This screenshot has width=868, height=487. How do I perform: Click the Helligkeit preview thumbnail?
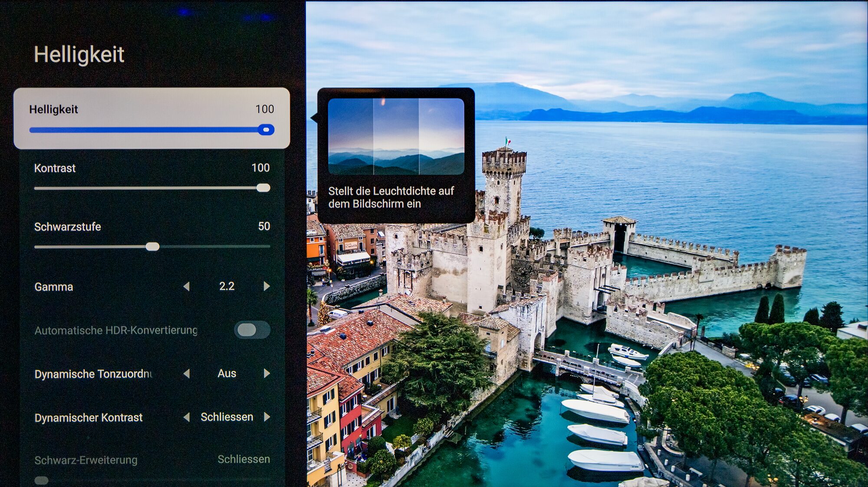pyautogui.click(x=396, y=136)
